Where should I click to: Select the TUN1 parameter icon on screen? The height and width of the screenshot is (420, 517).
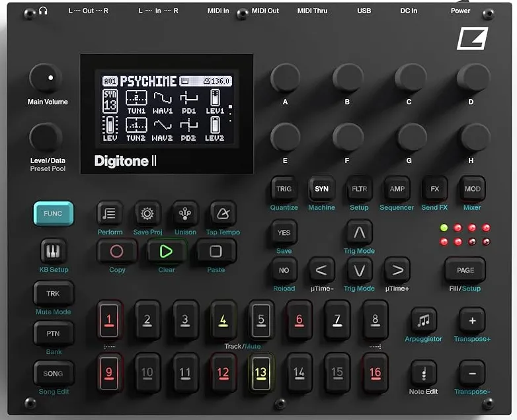(136, 98)
